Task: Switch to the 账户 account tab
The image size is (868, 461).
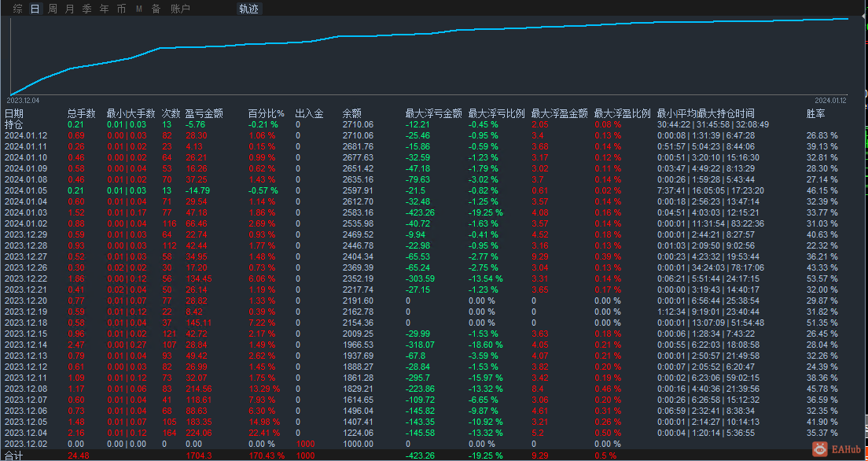Action: pos(180,9)
